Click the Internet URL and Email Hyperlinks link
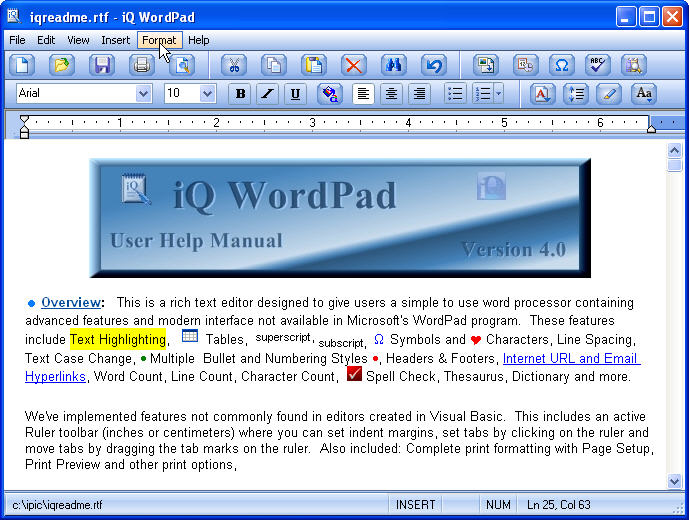This screenshot has width=689, height=520. coord(571,359)
